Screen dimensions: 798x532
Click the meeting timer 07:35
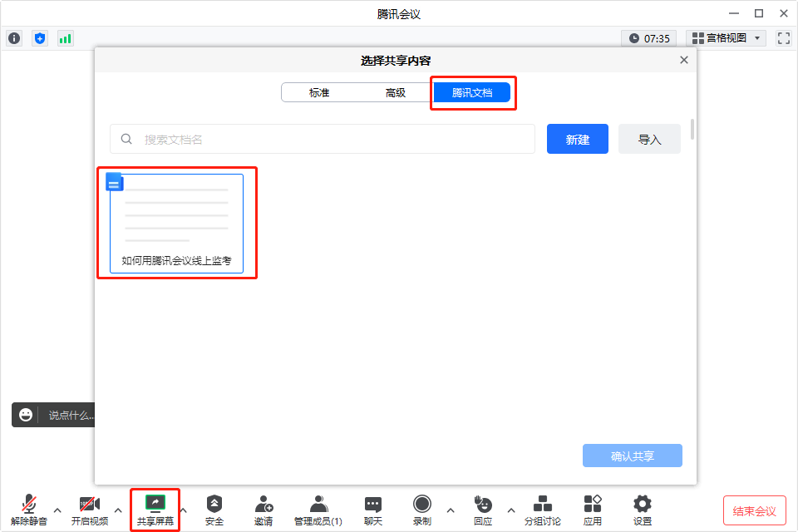coord(649,39)
